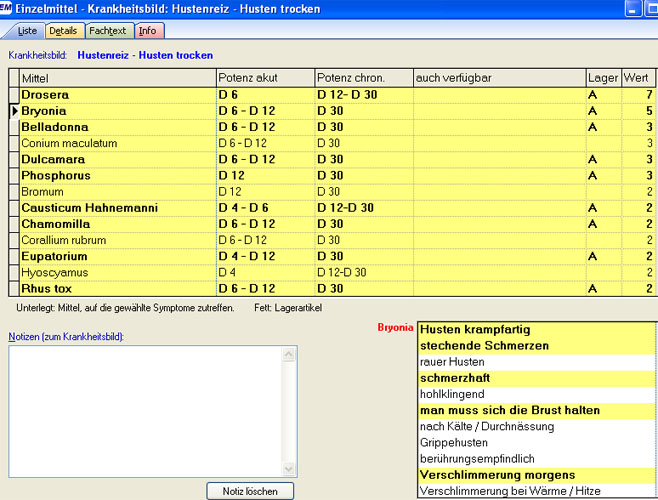Select the Info tab
The height and width of the screenshot is (500, 658).
(147, 31)
